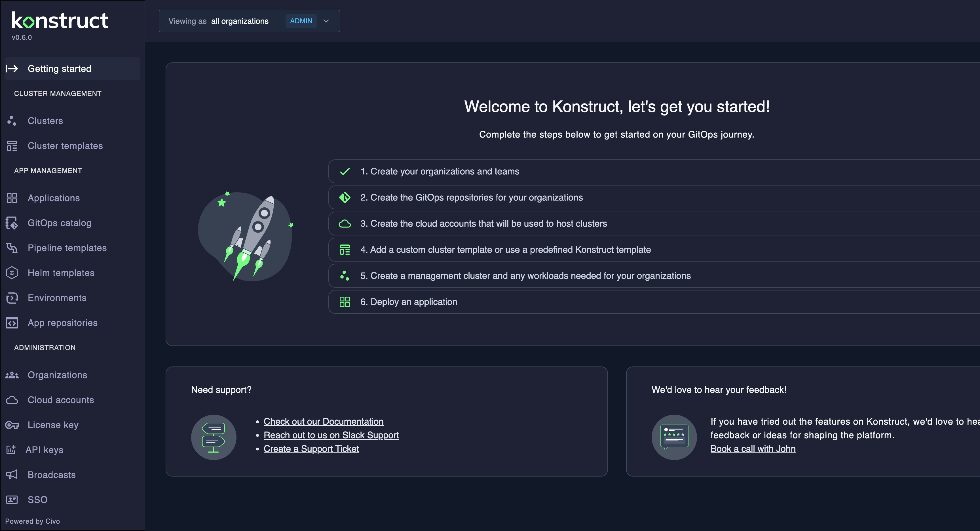
Task: Click the API keys icon
Action: point(11,450)
